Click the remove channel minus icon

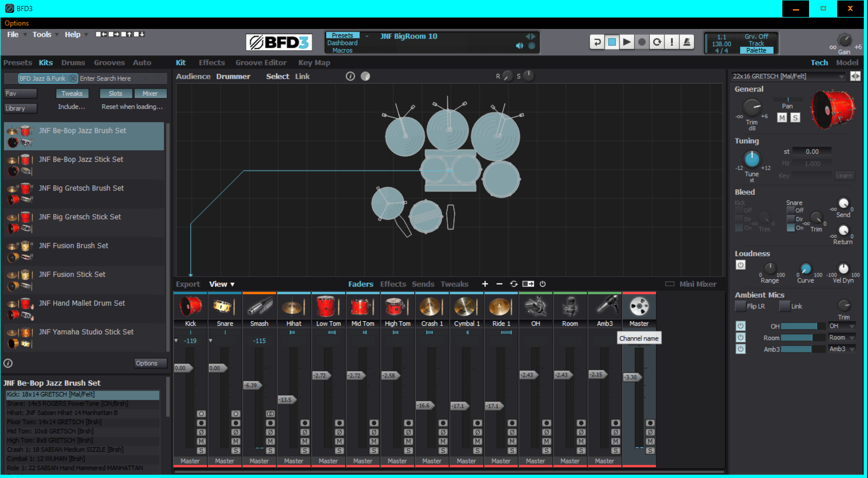point(499,284)
